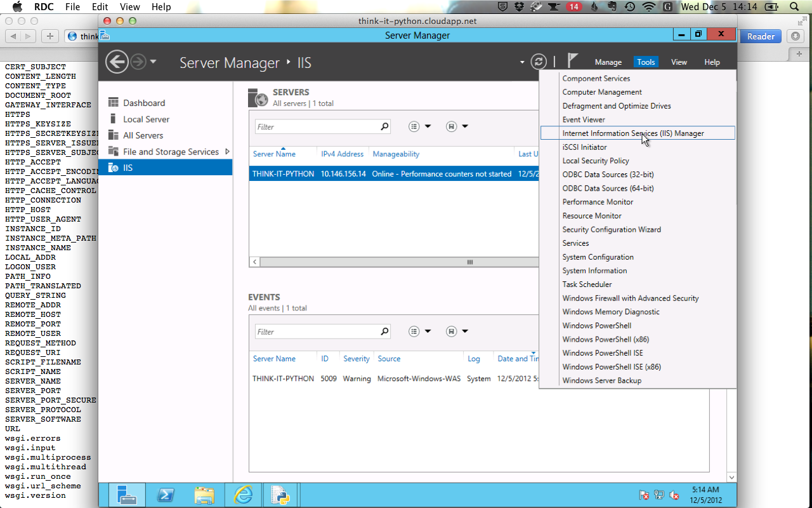Select the event 5009 warning row
This screenshot has width=812, height=508.
394,378
